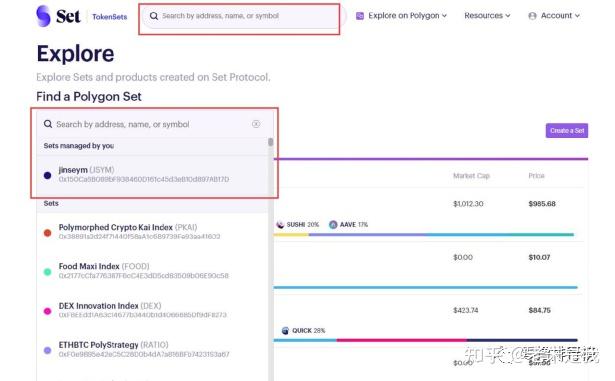
Task: Click the Create a Set button
Action: pyautogui.click(x=567, y=131)
